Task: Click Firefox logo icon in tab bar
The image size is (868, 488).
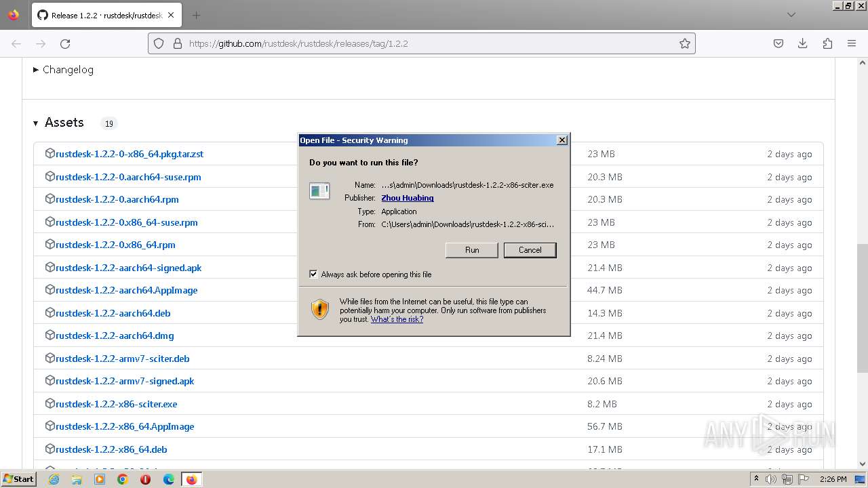Action: tap(14, 15)
